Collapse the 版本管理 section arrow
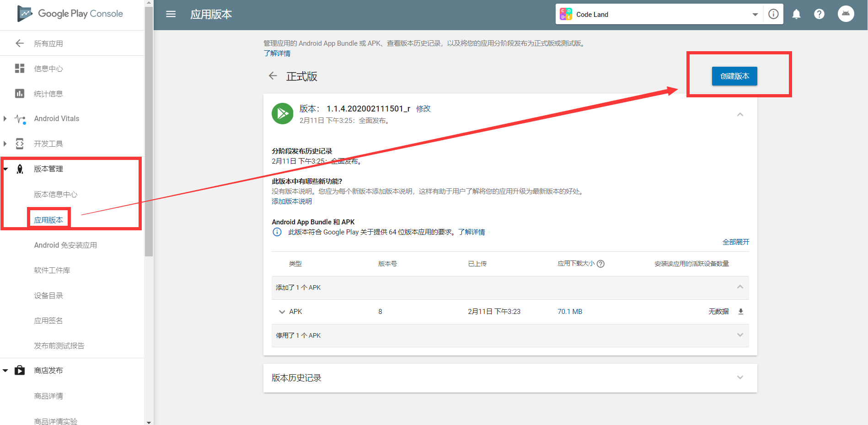Viewport: 868px width, 425px height. point(5,169)
